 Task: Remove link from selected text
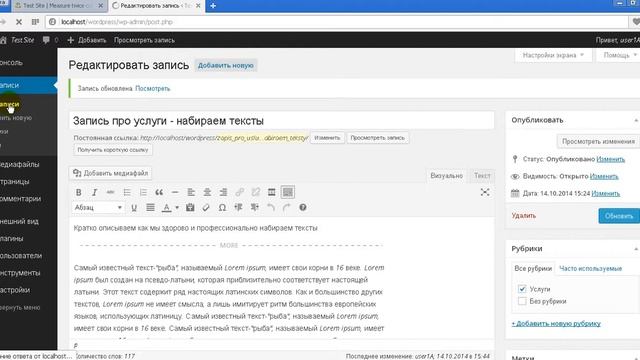(x=256, y=192)
